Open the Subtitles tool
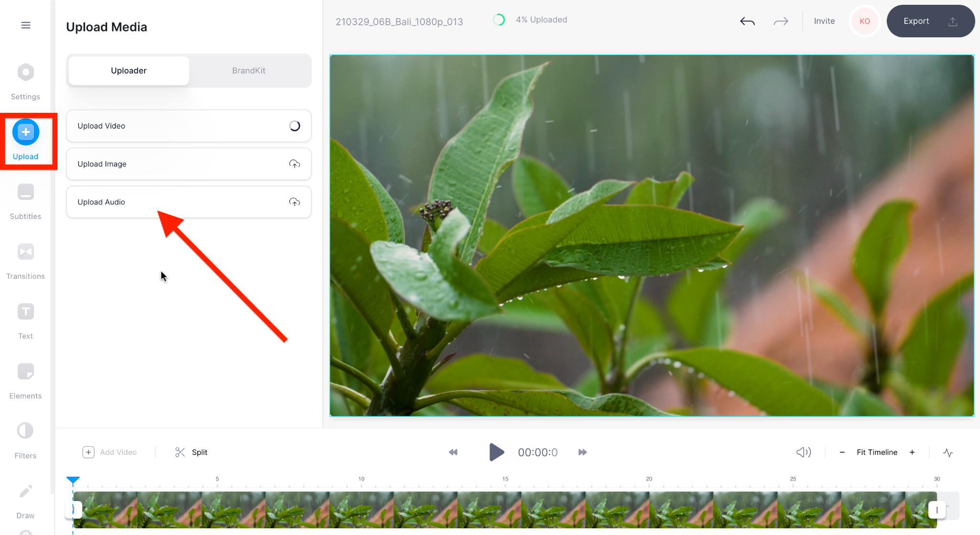980x535 pixels. point(26,201)
